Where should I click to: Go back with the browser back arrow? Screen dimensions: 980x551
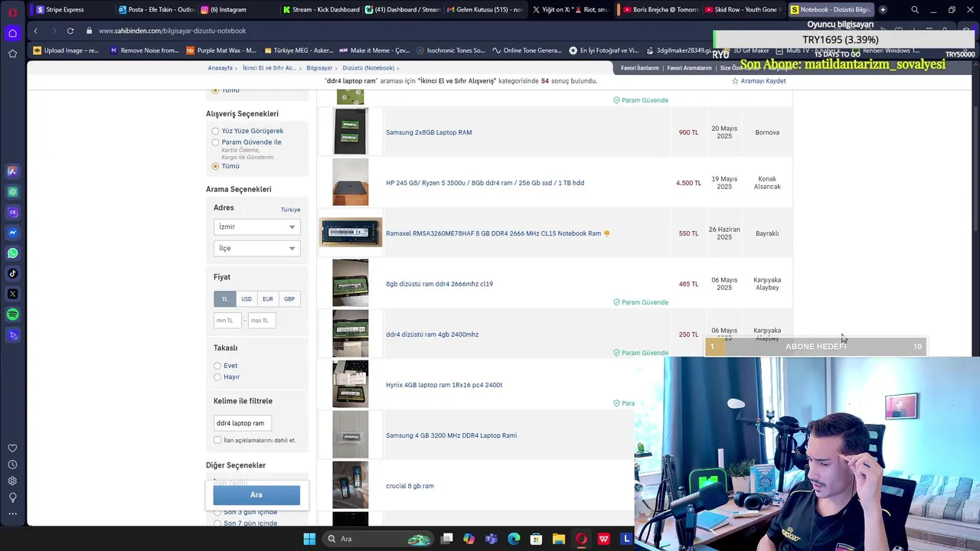tap(36, 31)
